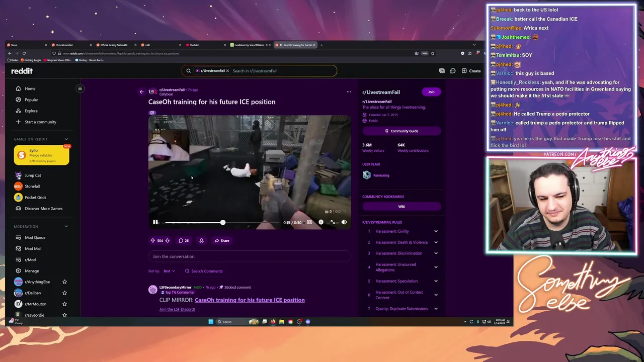Move the video progress slider handle
644x362 pixels.
pos(222,222)
